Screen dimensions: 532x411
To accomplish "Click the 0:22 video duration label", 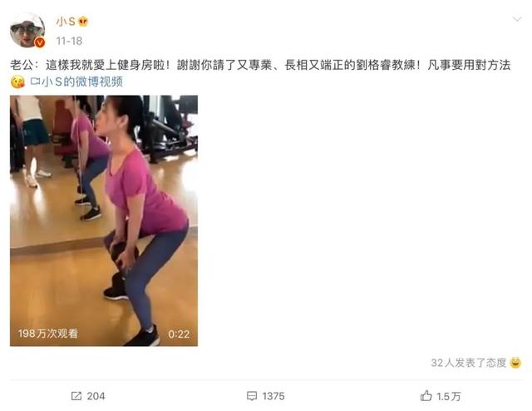I will tap(179, 334).
